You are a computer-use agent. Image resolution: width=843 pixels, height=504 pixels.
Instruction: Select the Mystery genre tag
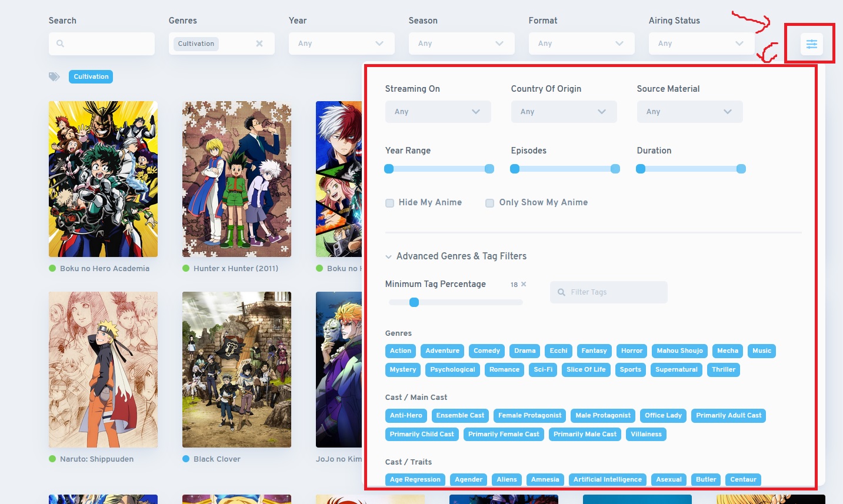[x=403, y=370]
